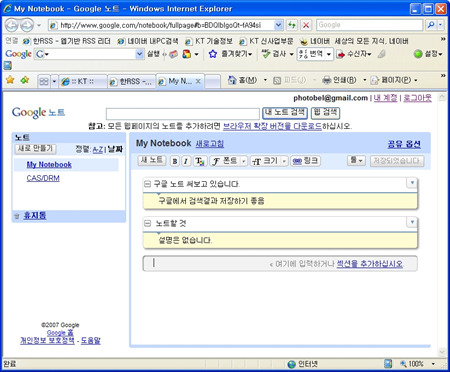The height and width of the screenshot is (372, 450).
Task: Add to Favorites with green plus star
Action: [25, 80]
